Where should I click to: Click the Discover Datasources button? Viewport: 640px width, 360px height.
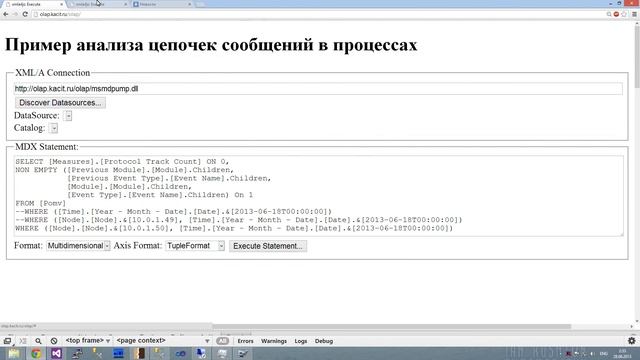click(60, 103)
